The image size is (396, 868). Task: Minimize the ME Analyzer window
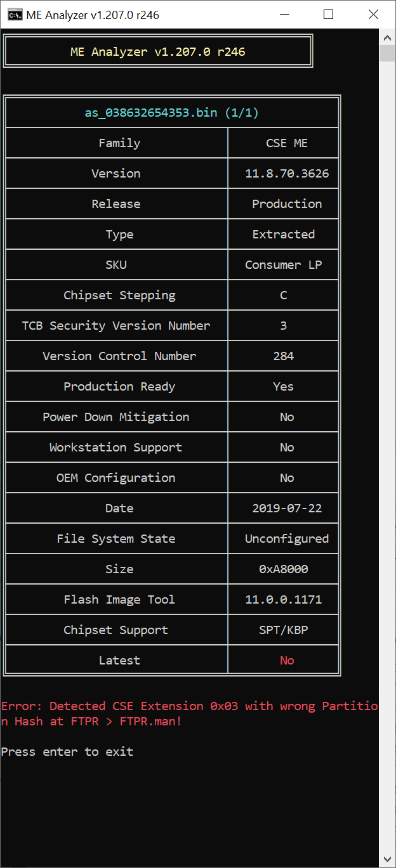pos(283,15)
